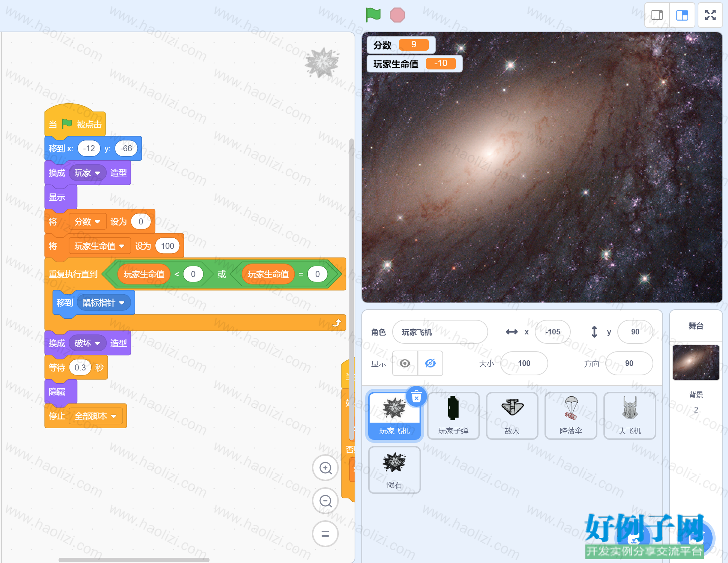Viewport: 728px width, 563px height.
Task: Click the 隐藏 hide block
Action: pyautogui.click(x=61, y=392)
